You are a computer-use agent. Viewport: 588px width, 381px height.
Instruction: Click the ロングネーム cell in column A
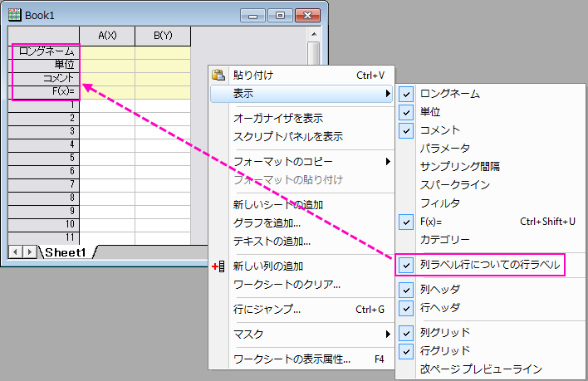107,52
